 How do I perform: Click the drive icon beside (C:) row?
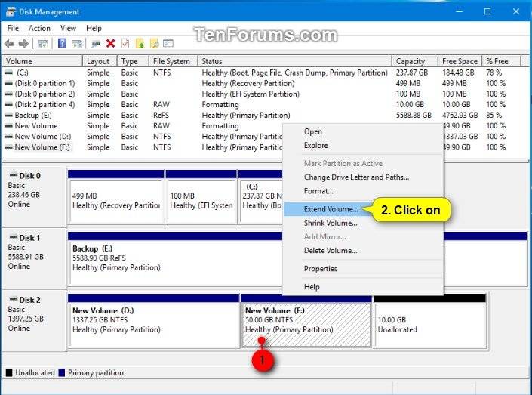pos(9,73)
